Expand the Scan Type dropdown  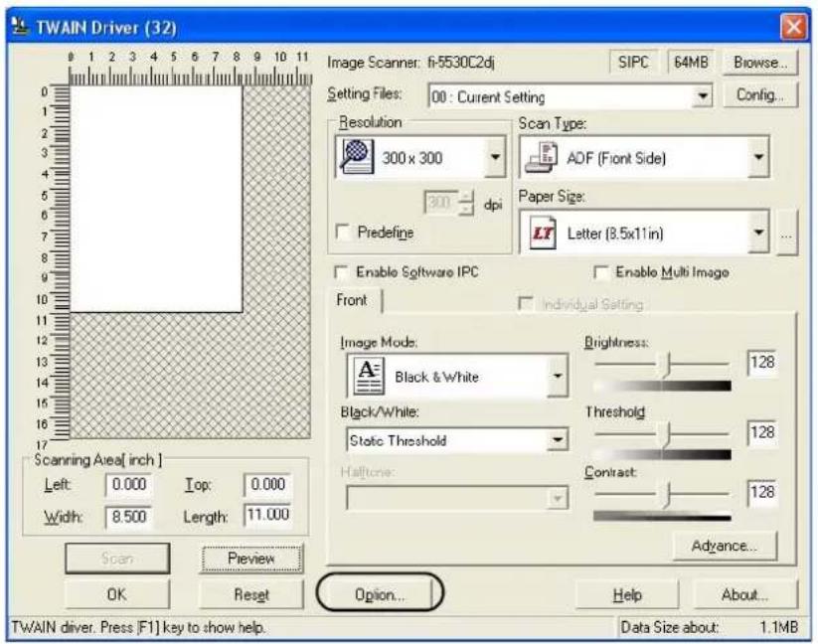(758, 157)
